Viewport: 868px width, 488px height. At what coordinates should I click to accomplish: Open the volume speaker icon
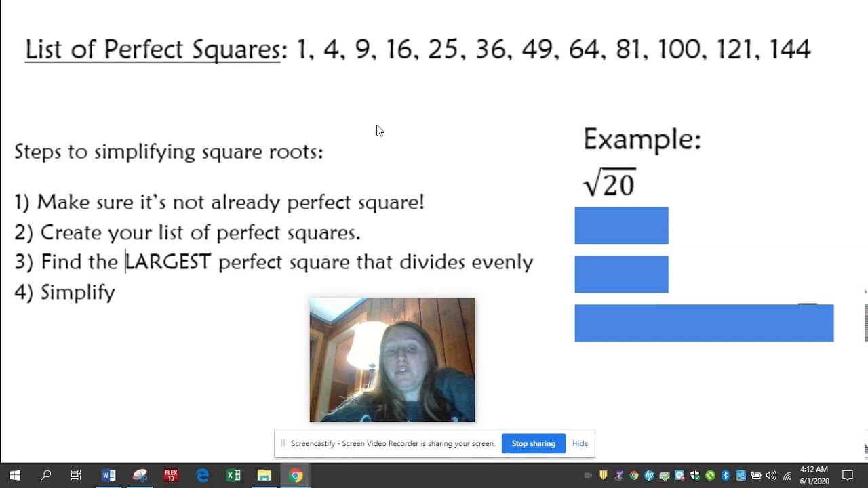[x=772, y=475]
